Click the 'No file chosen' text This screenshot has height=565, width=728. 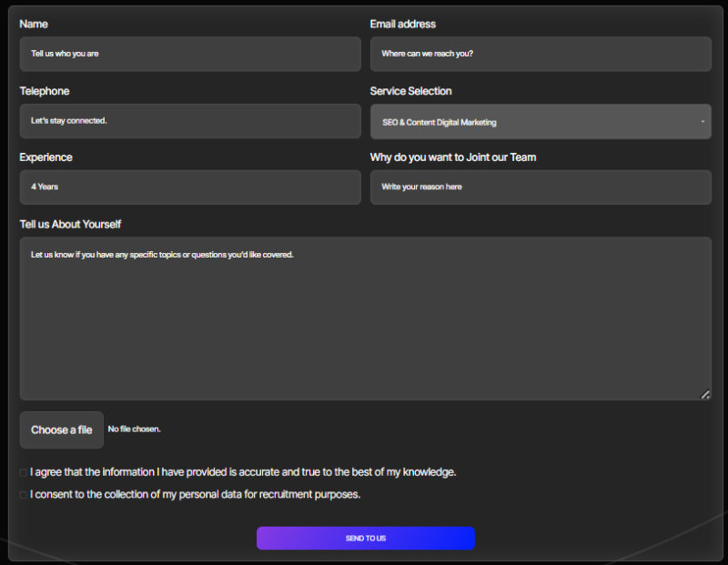tap(134, 429)
